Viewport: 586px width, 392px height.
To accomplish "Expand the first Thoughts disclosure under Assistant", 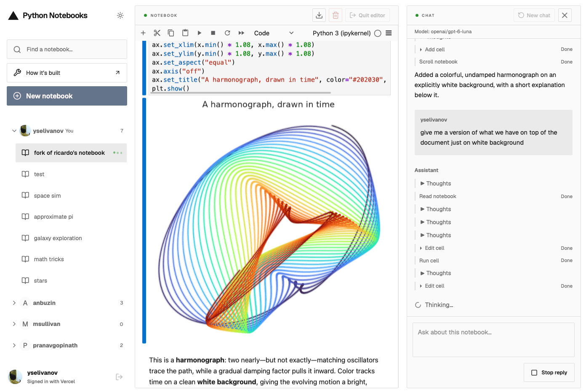I will click(436, 183).
